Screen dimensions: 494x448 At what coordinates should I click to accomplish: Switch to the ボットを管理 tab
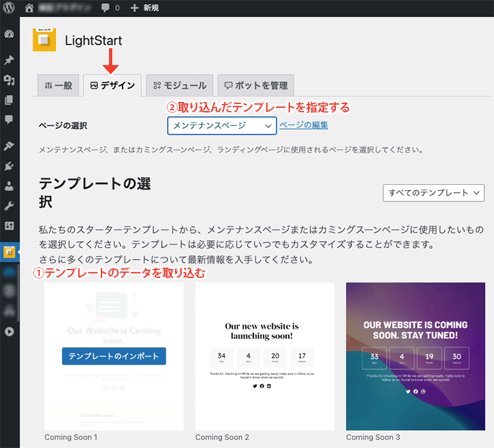click(x=256, y=85)
